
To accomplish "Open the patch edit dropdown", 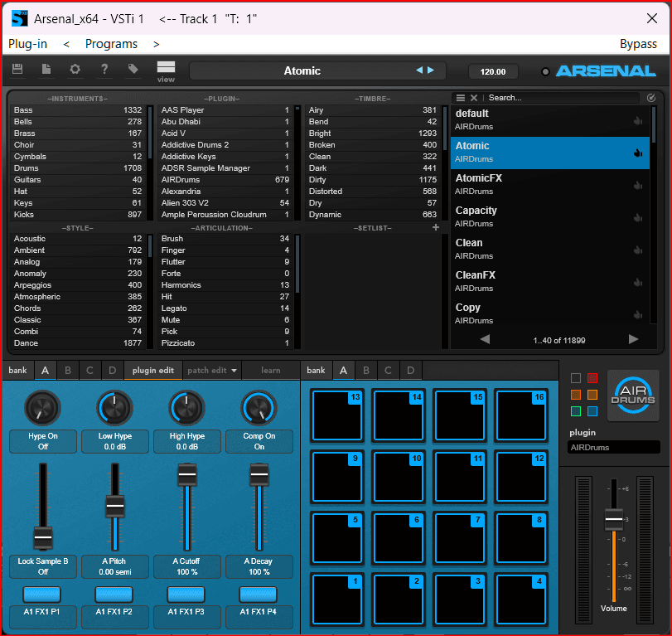I will tap(212, 370).
